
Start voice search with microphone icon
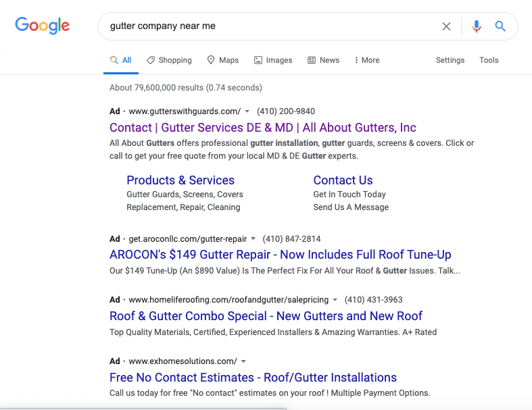pos(477,26)
